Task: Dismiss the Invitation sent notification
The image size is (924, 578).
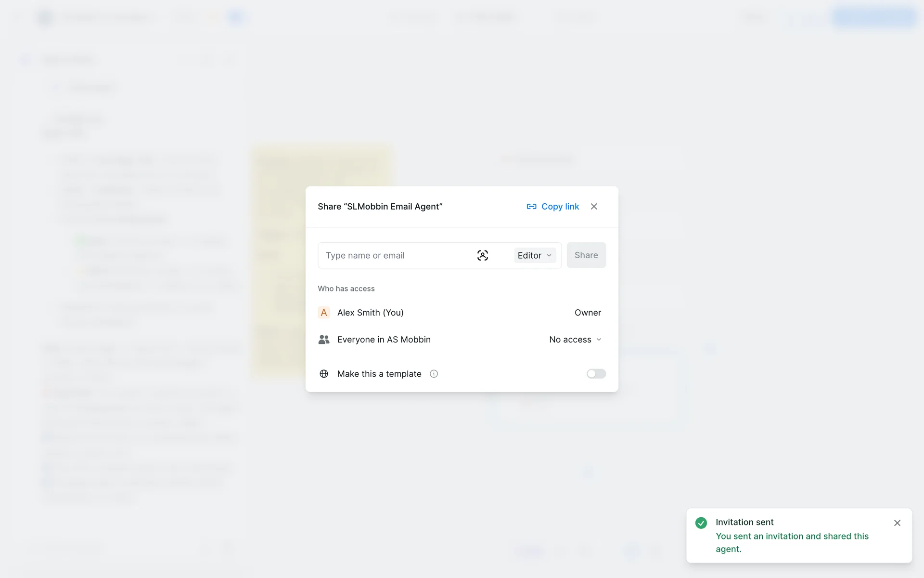Action: (x=897, y=523)
